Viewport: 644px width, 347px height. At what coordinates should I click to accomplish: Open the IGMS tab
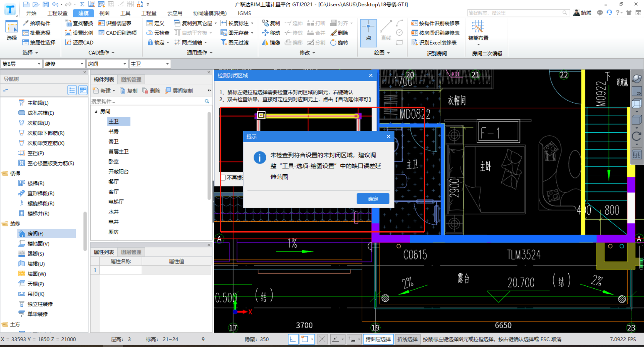tap(244, 13)
